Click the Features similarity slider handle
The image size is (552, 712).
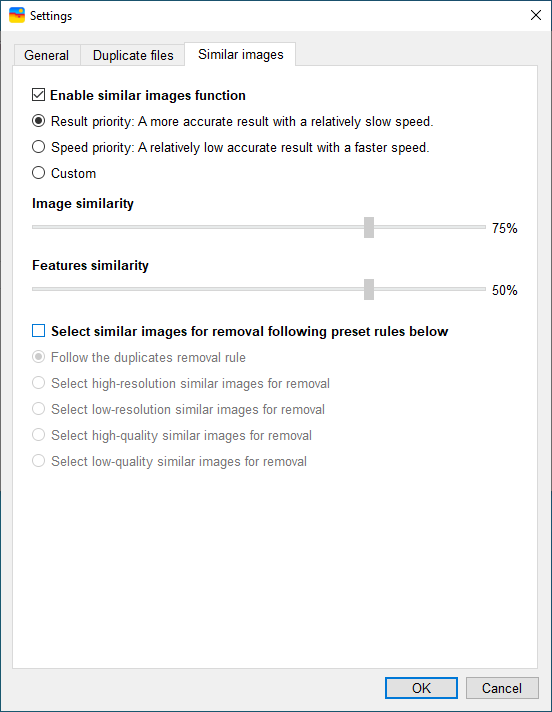pyautogui.click(x=369, y=289)
